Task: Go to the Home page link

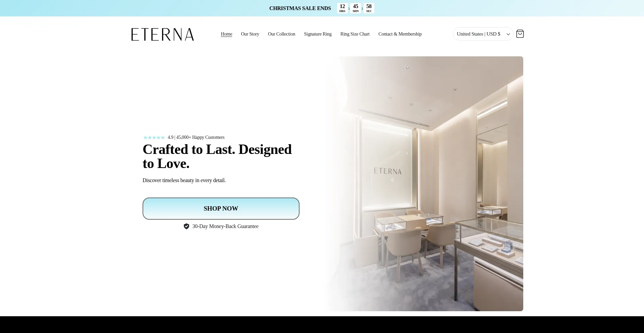Action: coord(226,34)
